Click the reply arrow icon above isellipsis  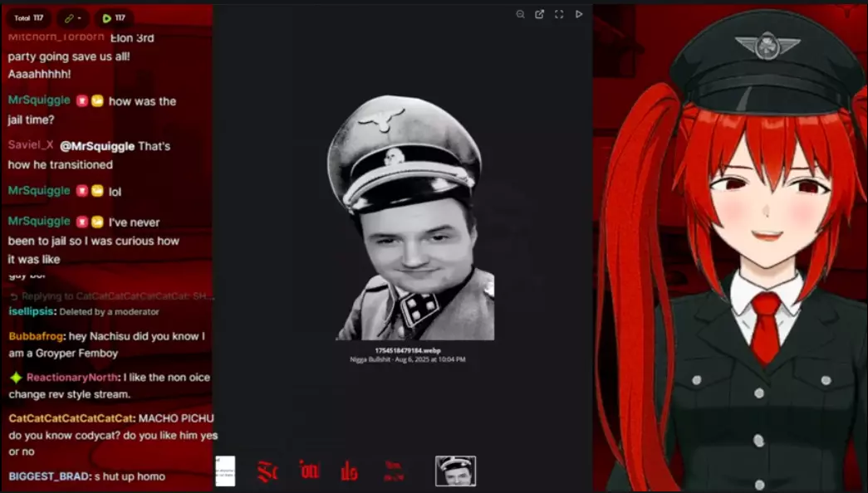coord(14,296)
